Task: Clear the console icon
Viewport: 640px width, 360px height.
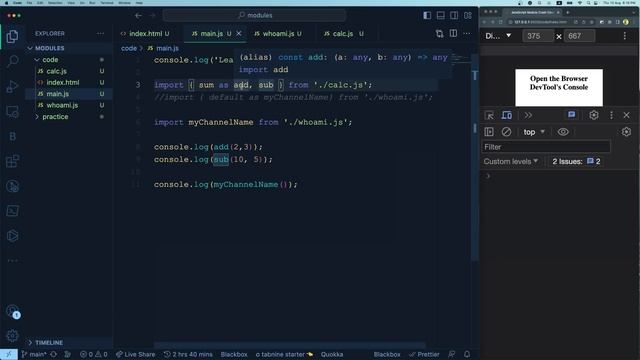Action: click(x=506, y=132)
